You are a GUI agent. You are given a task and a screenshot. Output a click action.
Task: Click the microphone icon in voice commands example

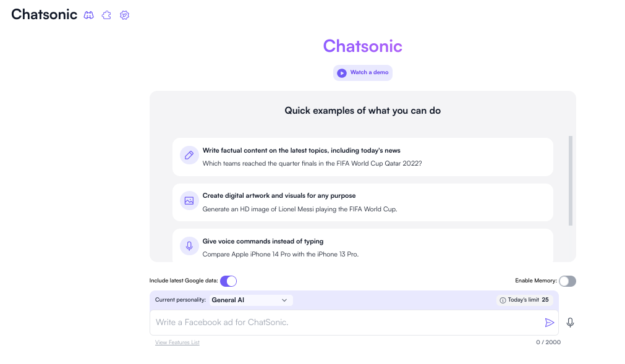[189, 246]
